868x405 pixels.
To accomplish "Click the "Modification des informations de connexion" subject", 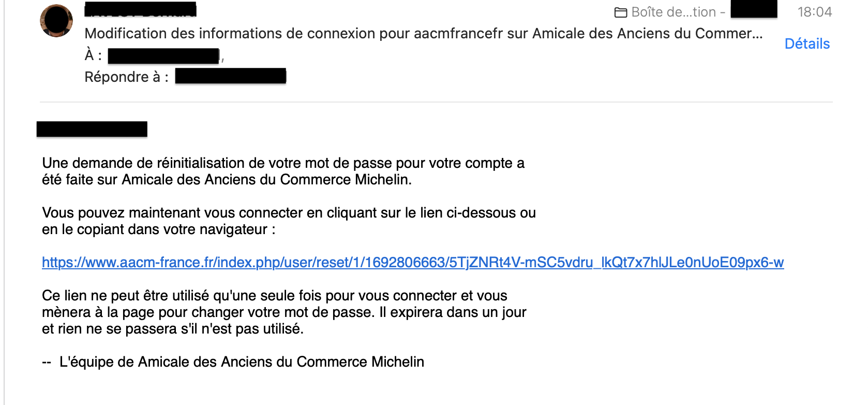I will [423, 33].
